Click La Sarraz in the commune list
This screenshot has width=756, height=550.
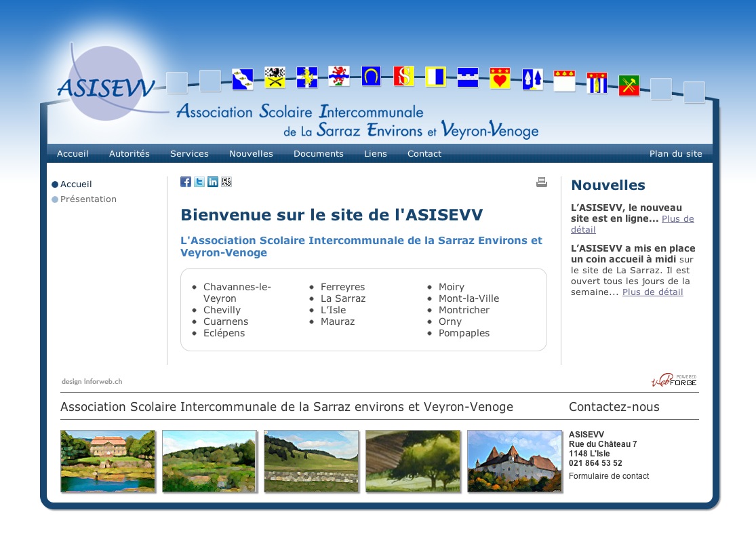pos(343,298)
